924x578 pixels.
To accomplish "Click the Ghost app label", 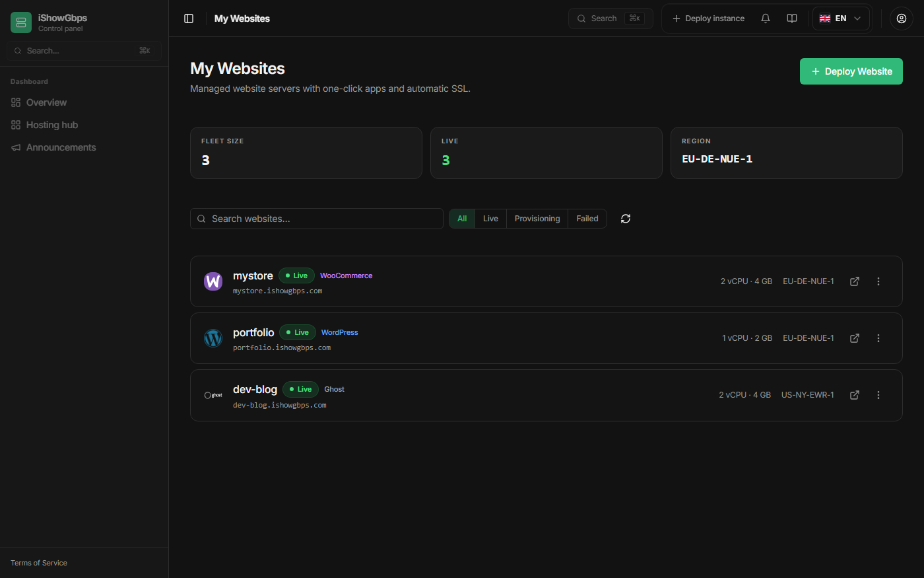I will click(335, 389).
